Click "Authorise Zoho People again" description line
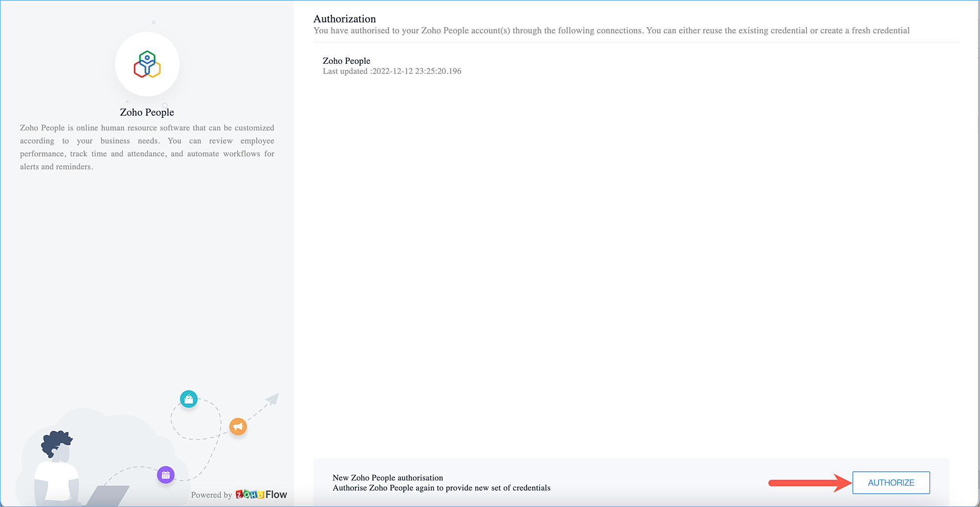Viewport: 980px width, 507px height. [441, 488]
